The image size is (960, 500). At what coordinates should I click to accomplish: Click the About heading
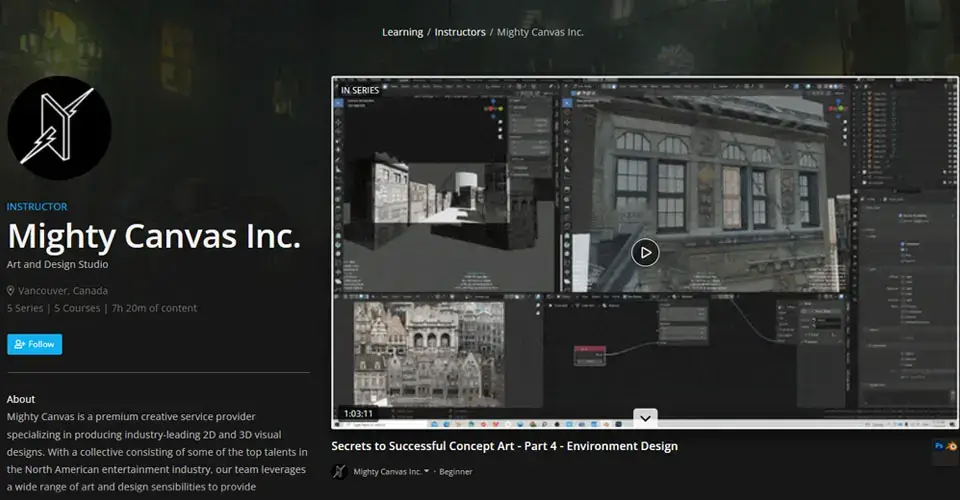coord(21,399)
